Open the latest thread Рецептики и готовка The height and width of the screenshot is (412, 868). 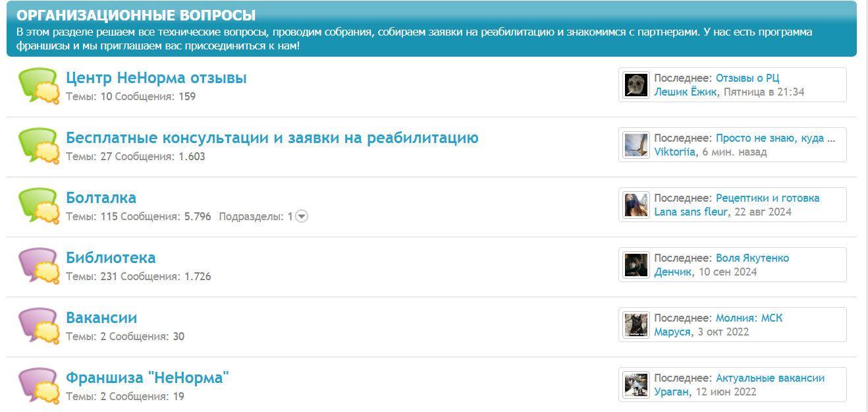point(767,198)
